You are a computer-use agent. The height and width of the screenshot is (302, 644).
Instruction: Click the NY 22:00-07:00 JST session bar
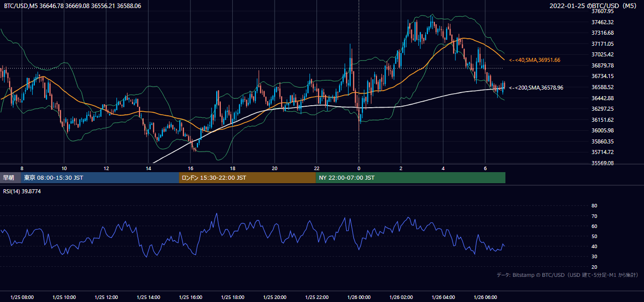411,178
